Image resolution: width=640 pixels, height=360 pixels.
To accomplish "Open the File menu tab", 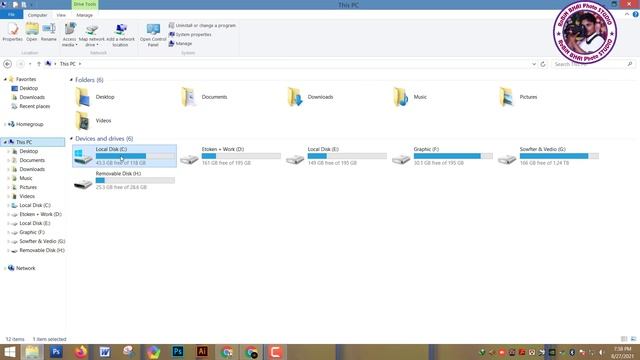I will pyautogui.click(x=11, y=15).
